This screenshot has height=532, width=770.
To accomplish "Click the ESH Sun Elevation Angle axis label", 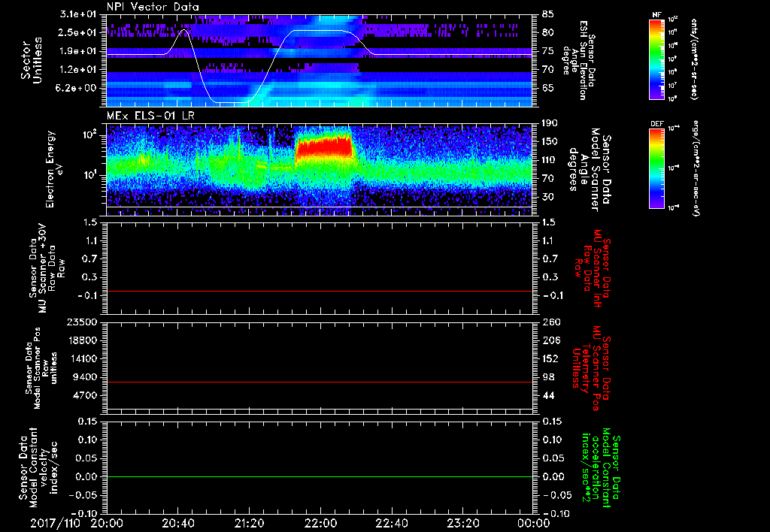I will click(584, 59).
